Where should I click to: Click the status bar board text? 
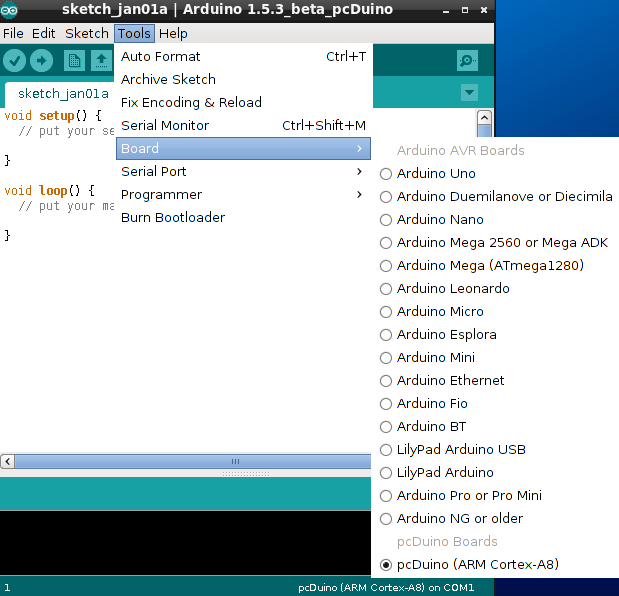point(386,587)
